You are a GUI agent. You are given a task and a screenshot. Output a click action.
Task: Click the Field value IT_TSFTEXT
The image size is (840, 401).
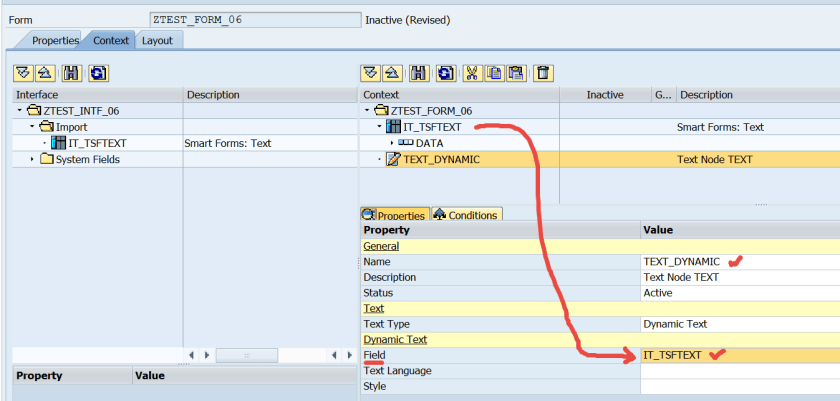[x=672, y=355]
